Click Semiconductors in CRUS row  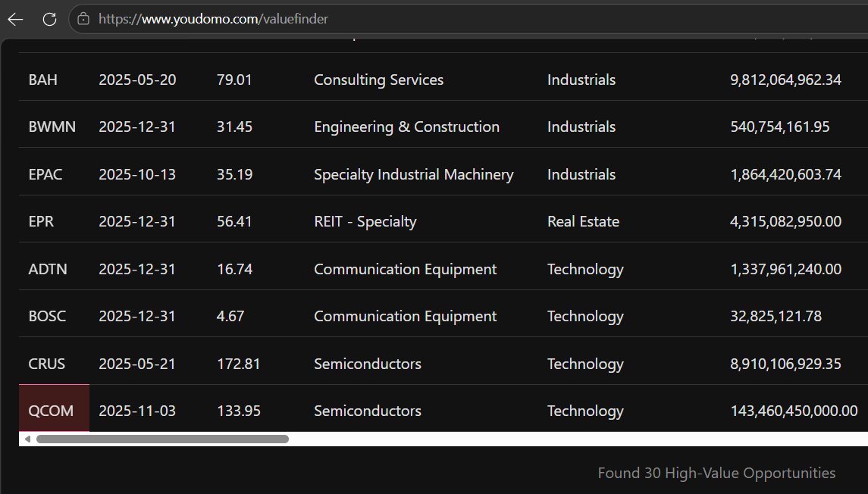(368, 364)
